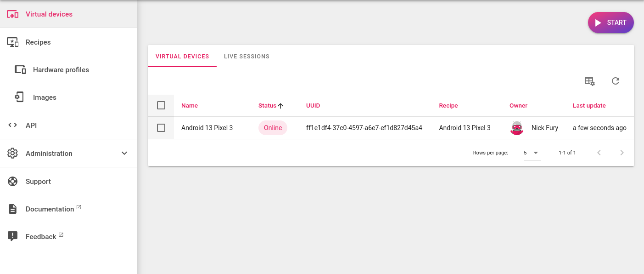
Task: Click the Support globe icon
Action: [x=12, y=181]
